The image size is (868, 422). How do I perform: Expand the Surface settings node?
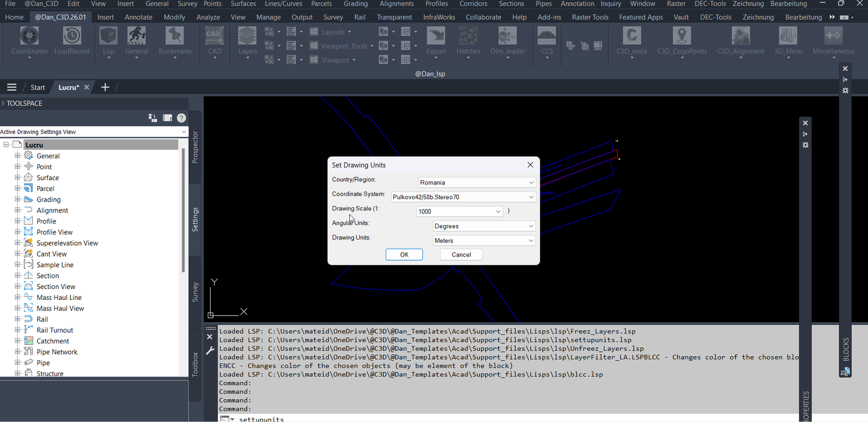pyautogui.click(x=17, y=177)
